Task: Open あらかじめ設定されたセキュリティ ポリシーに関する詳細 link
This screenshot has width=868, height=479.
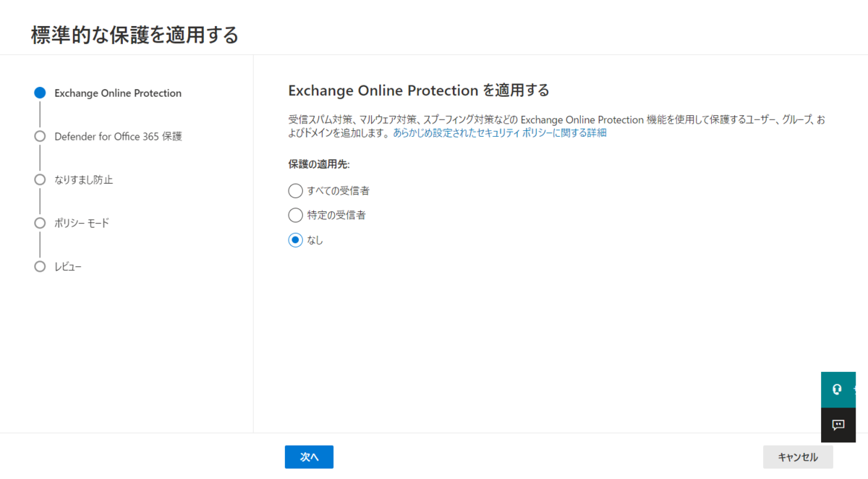Action: pos(500,133)
